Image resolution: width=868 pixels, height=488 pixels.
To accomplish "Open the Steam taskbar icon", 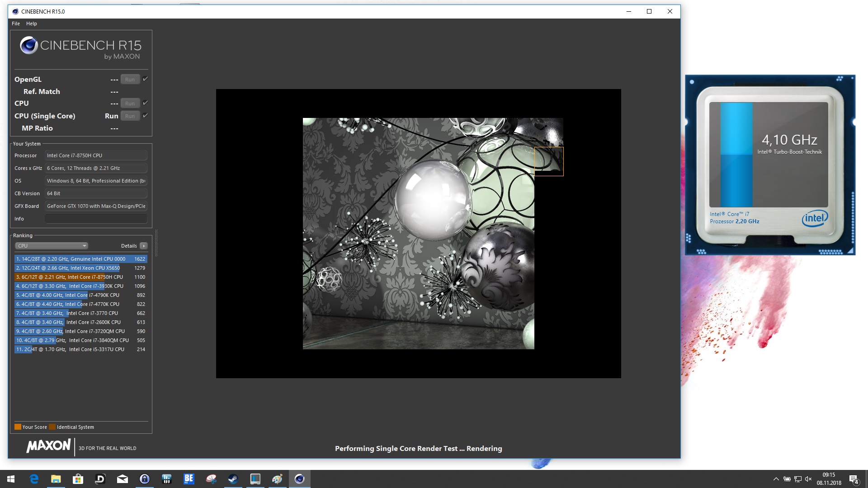I will point(233,479).
